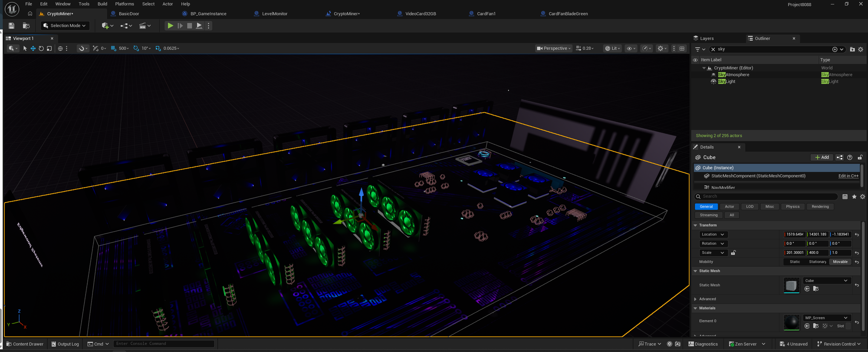This screenshot has width=868, height=352.
Task: Click the Details favorites star icon
Action: (854, 196)
